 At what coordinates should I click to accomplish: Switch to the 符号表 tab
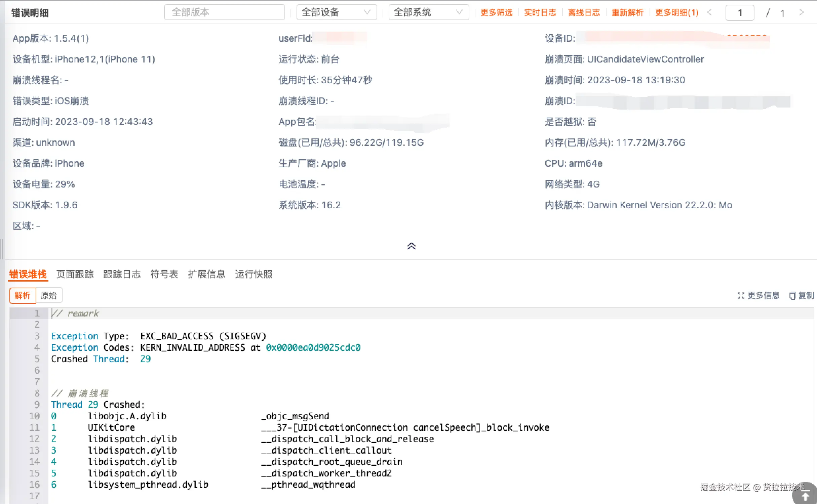pyautogui.click(x=164, y=274)
